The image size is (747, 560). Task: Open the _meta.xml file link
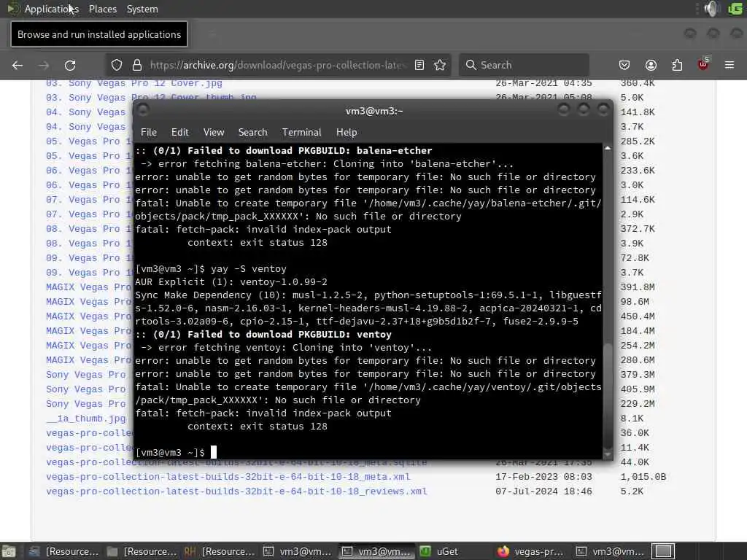(x=228, y=477)
